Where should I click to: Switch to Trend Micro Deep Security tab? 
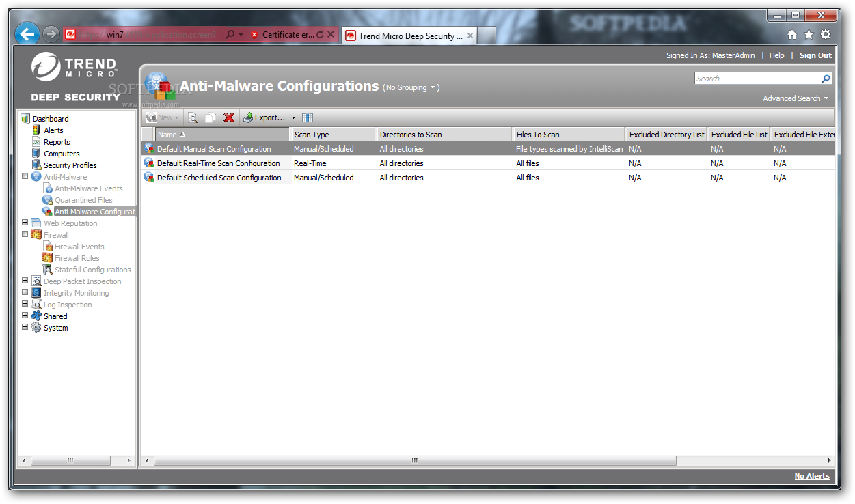click(410, 36)
